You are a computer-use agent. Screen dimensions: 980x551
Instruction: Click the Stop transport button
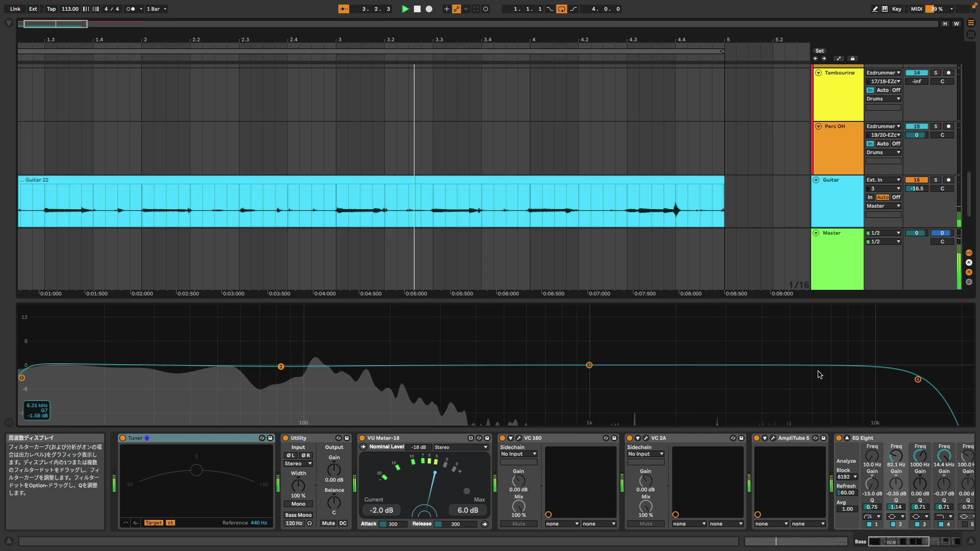click(417, 9)
